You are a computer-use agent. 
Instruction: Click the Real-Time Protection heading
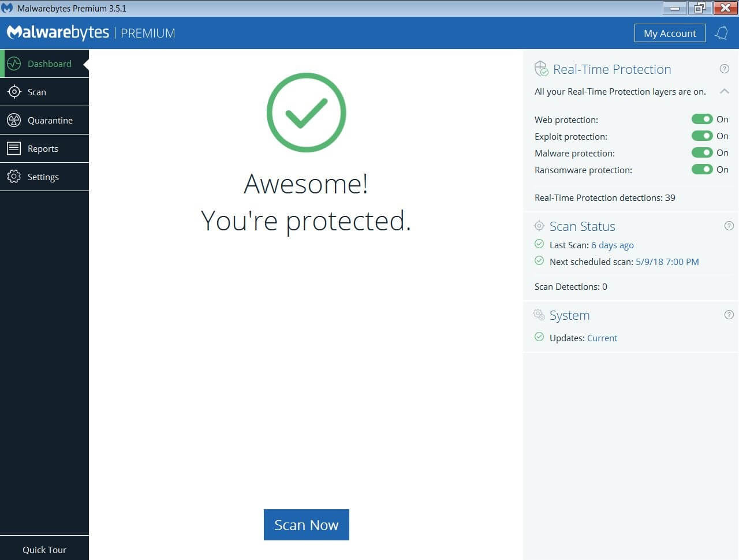[x=612, y=69]
